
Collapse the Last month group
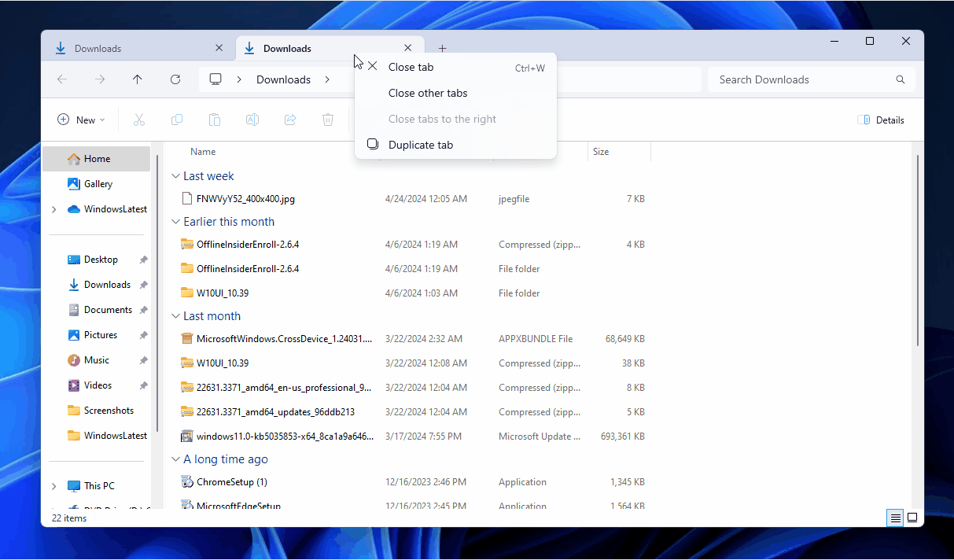coord(175,315)
